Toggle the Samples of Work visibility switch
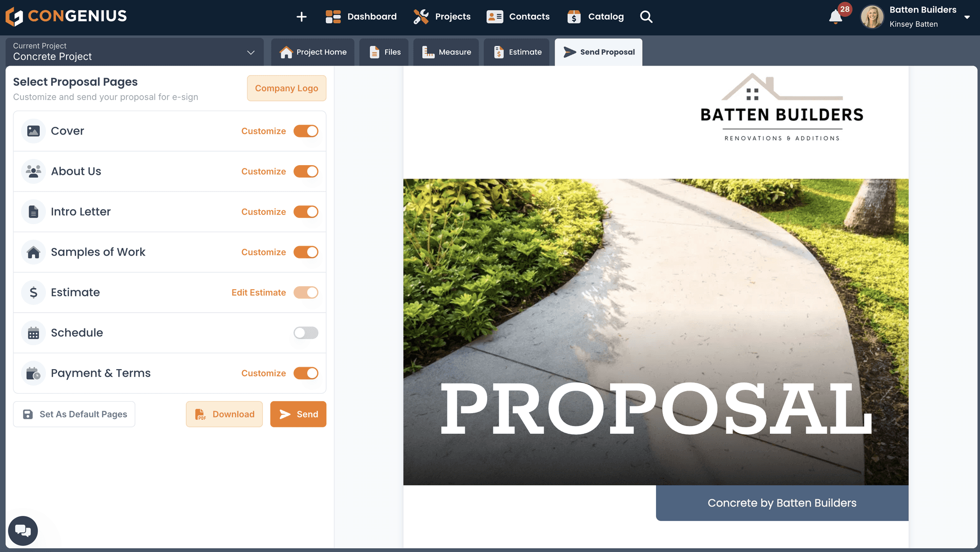 [306, 252]
